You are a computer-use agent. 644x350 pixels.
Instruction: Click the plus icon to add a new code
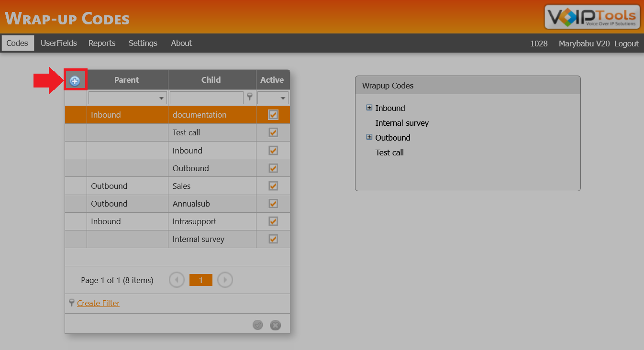click(75, 80)
